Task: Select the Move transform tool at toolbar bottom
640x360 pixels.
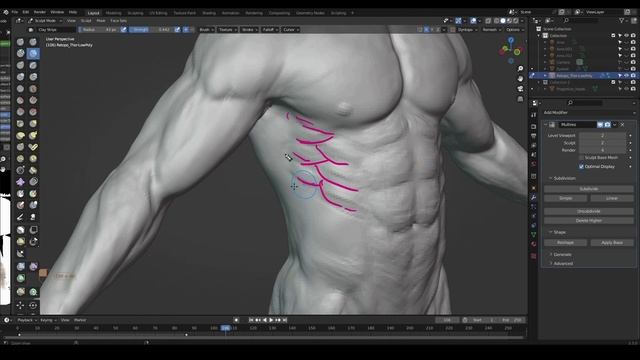Action: pos(20,305)
